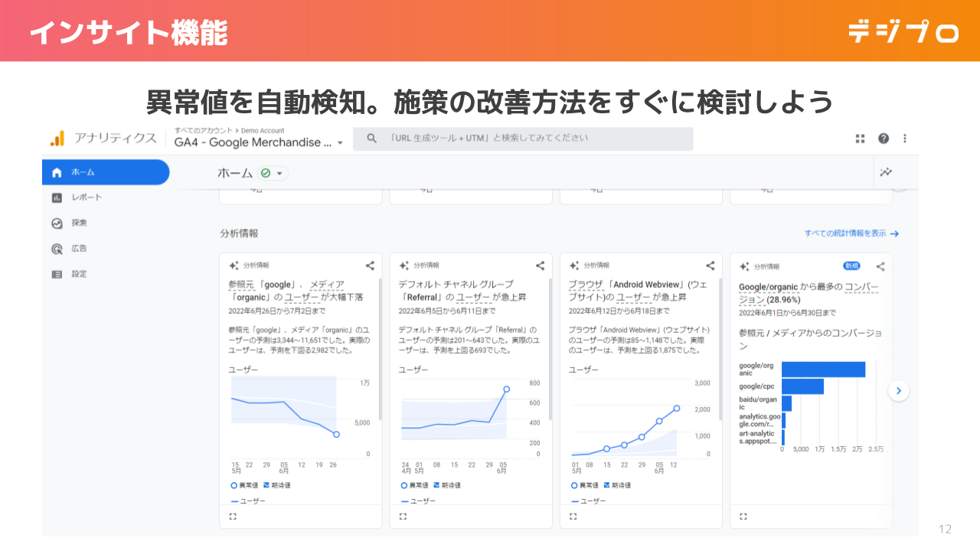Open the Google apps grid menu

(861, 139)
